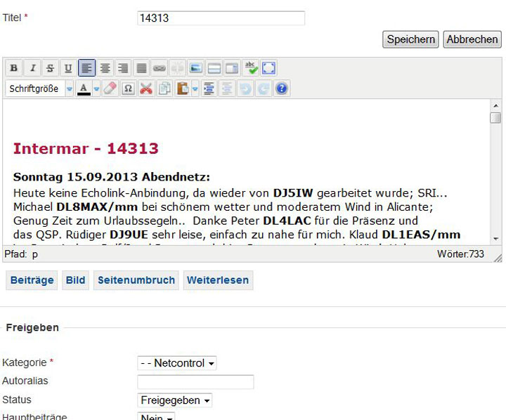The width and height of the screenshot is (506, 420).
Task: Click editor scrollbar up arrow
Action: click(x=495, y=105)
